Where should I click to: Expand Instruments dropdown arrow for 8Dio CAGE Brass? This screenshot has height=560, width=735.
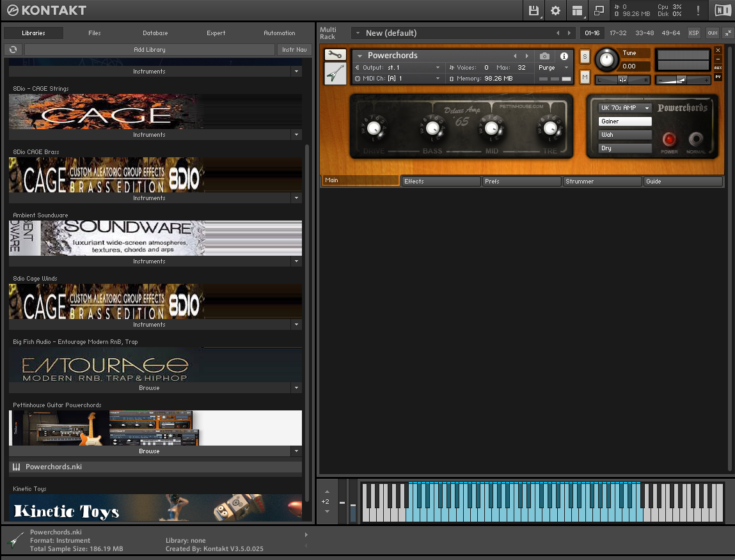[296, 198]
